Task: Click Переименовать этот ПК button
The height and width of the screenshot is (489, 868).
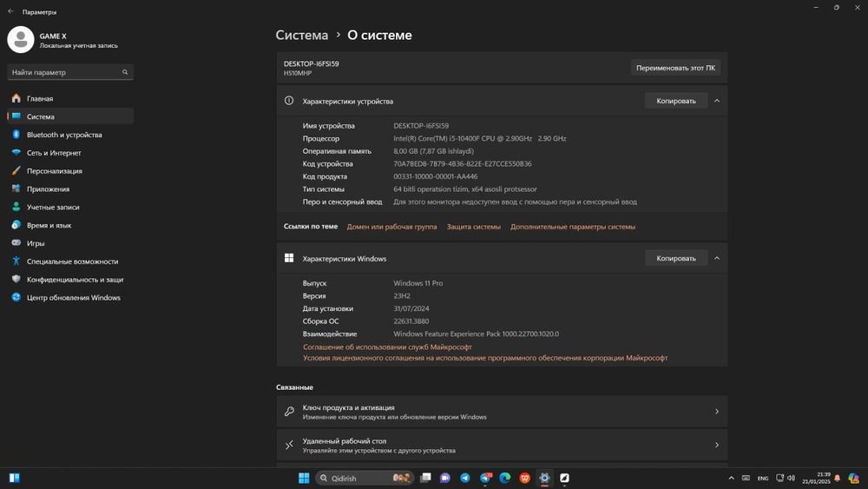Action: 675,68
